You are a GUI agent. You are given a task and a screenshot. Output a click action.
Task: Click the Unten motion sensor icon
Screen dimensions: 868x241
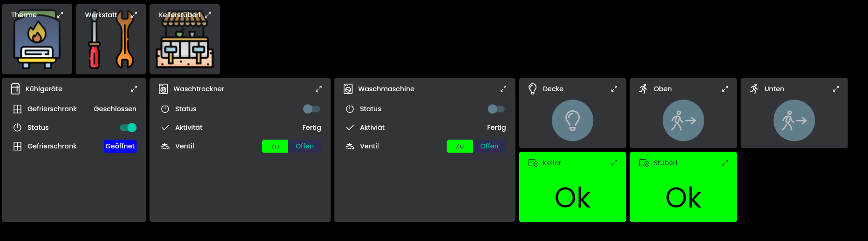click(x=794, y=120)
